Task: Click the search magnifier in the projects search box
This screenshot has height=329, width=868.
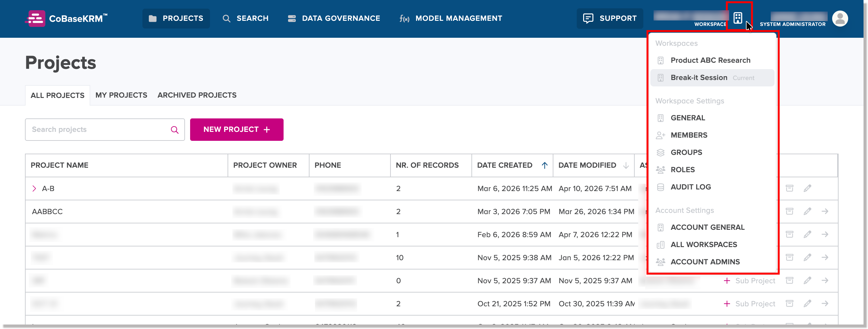Action: (x=174, y=130)
